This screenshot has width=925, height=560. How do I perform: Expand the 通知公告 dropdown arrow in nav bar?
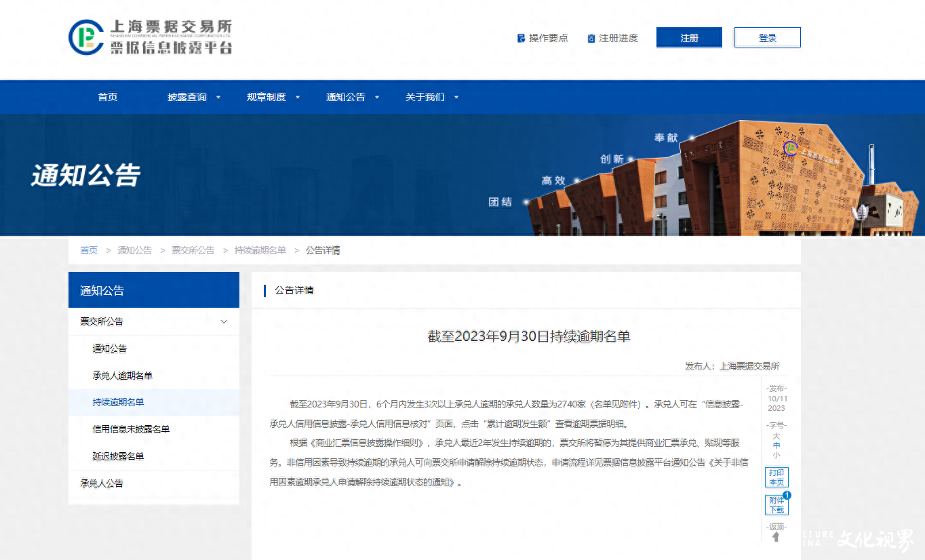(x=377, y=98)
